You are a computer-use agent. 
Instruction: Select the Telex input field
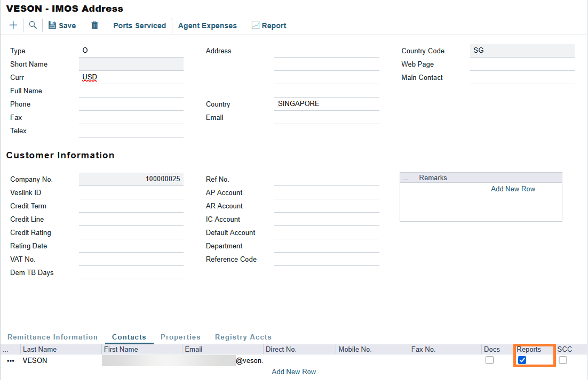[131, 131]
